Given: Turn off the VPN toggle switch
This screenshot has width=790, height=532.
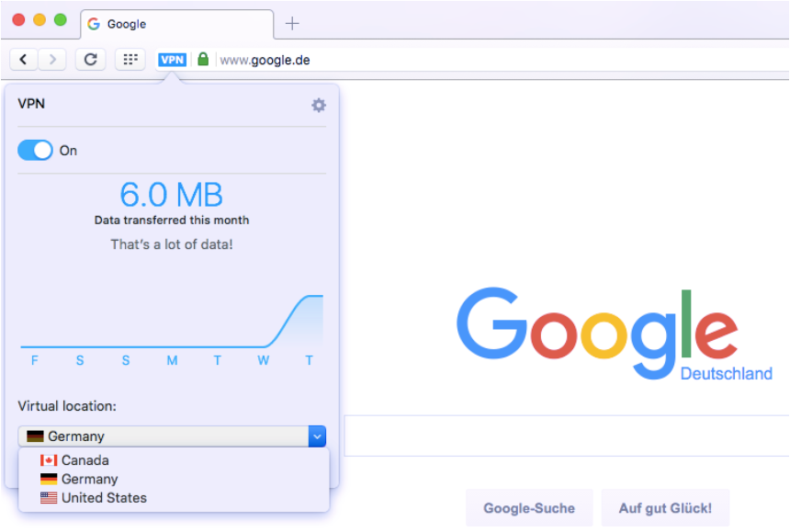Looking at the screenshot, I should click(35, 150).
